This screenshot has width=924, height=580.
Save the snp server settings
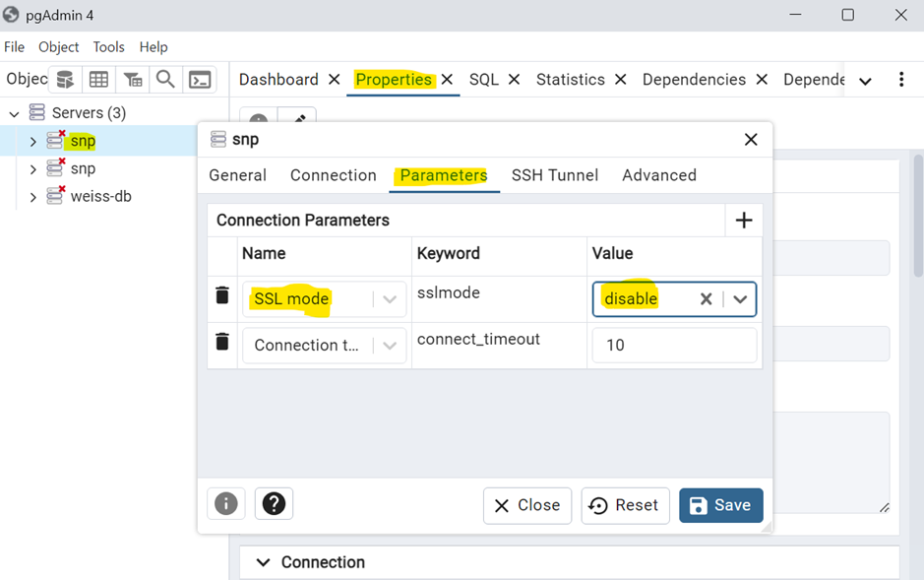coord(720,503)
